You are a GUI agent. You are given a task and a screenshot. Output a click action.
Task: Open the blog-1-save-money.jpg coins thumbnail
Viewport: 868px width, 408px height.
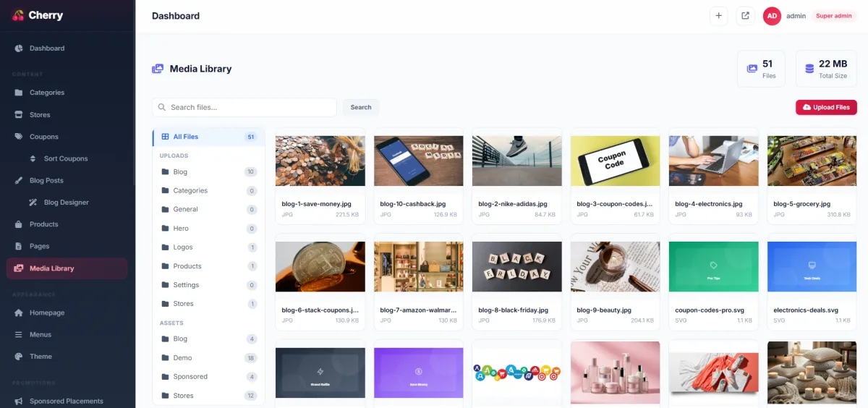coord(320,161)
